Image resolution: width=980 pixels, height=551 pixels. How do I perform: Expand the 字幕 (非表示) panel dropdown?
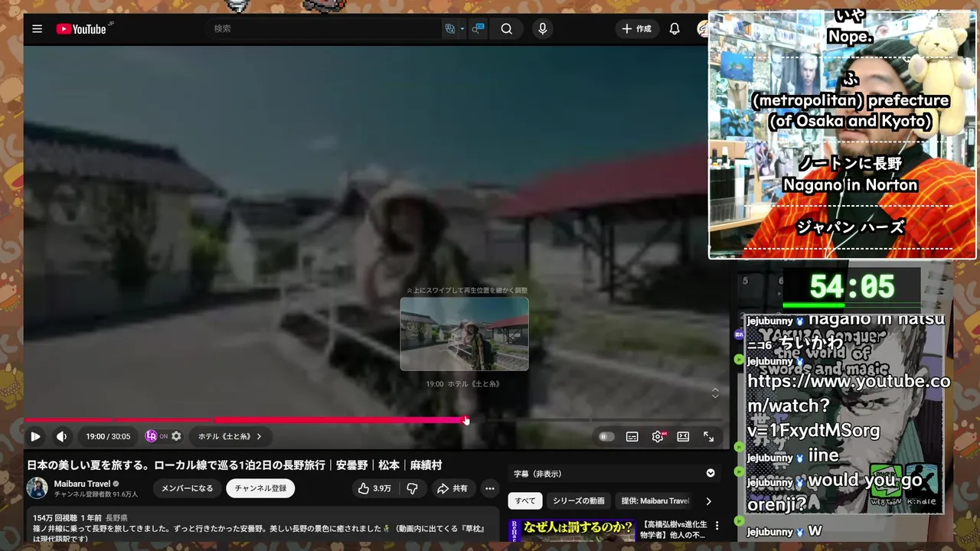(710, 473)
